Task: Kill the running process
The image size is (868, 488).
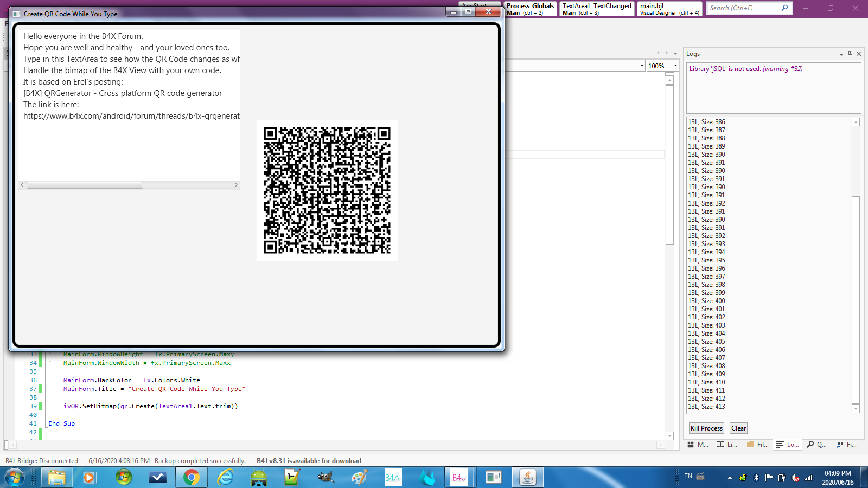Action: pyautogui.click(x=706, y=428)
